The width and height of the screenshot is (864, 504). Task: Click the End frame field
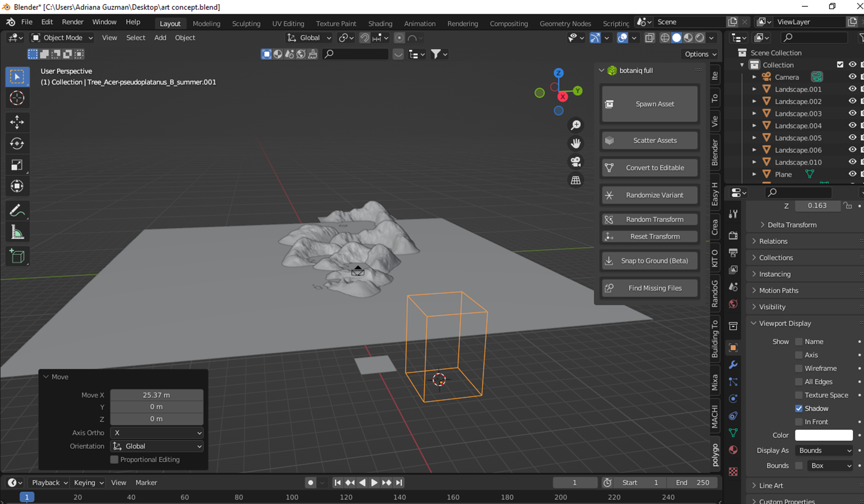[x=692, y=483]
